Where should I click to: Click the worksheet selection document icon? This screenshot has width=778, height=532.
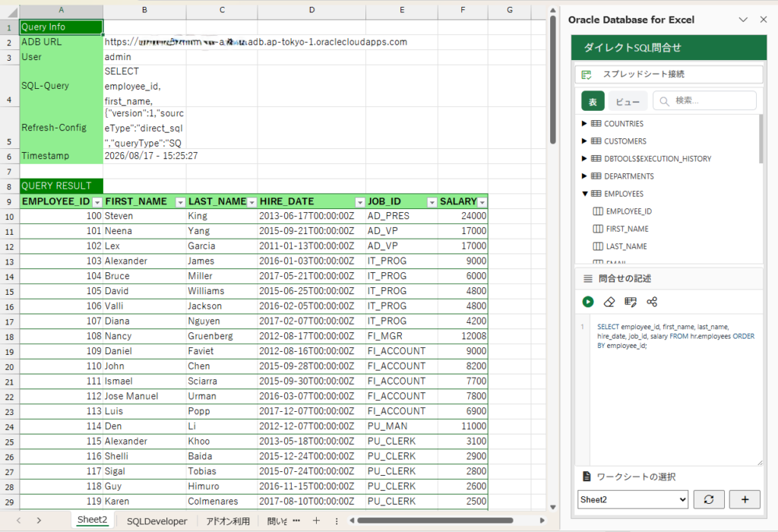pyautogui.click(x=587, y=477)
